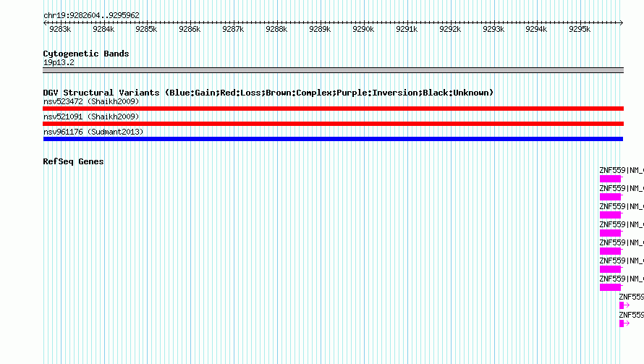Click the 9295k ruler tick label
644x364 pixels.
click(x=580, y=29)
